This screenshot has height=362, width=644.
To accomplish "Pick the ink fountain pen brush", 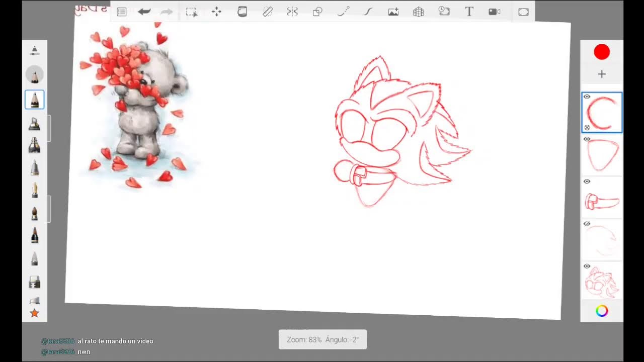I will click(x=35, y=190).
